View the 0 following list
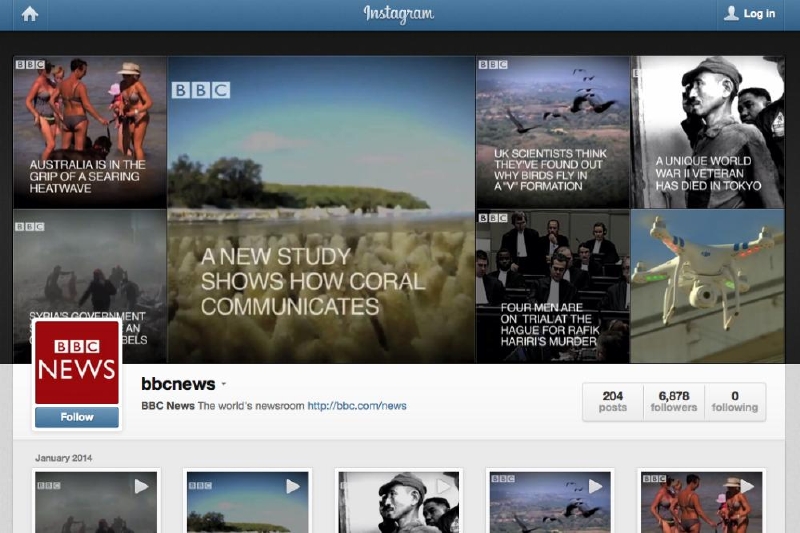800x533 pixels. (735, 401)
